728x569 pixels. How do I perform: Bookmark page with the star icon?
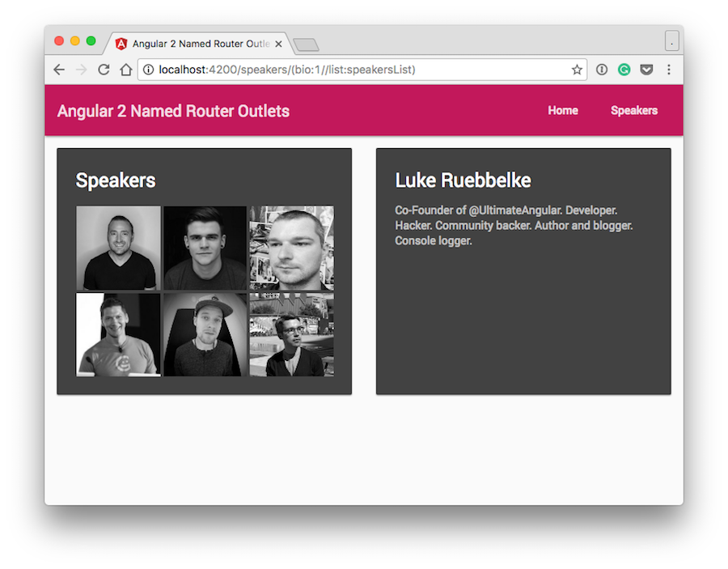tap(577, 70)
